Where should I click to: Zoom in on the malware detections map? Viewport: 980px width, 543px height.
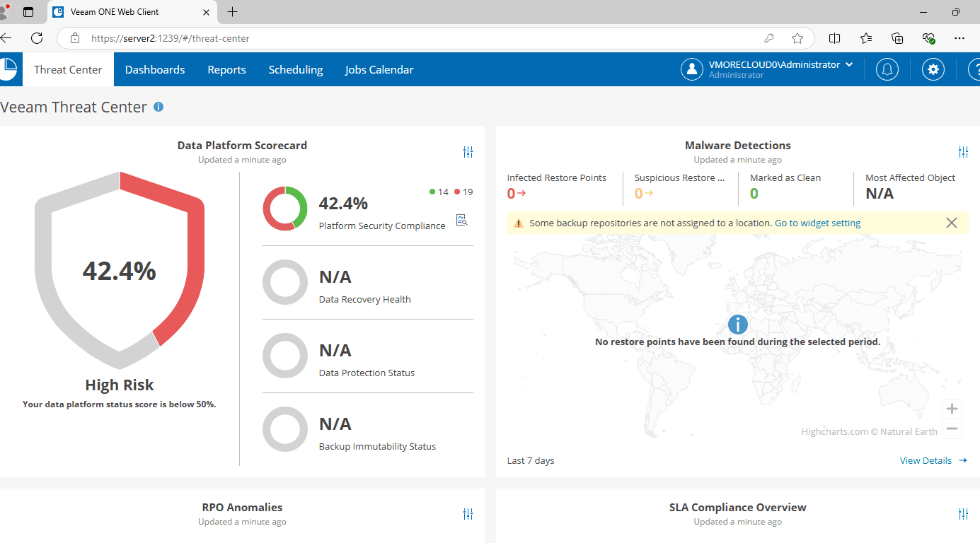click(952, 408)
